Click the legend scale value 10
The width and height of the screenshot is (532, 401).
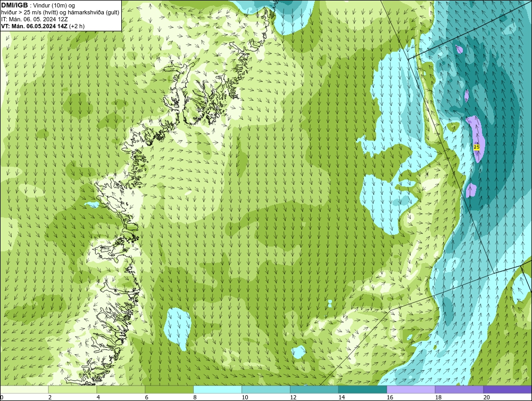tap(245, 397)
